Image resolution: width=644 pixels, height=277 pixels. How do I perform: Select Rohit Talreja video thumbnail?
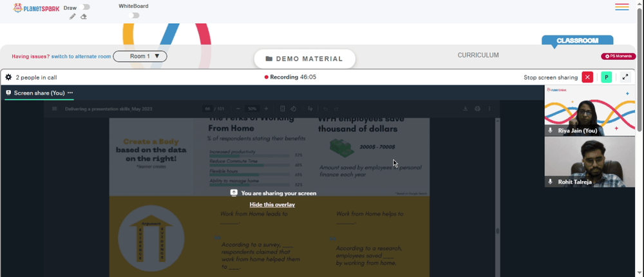(589, 162)
